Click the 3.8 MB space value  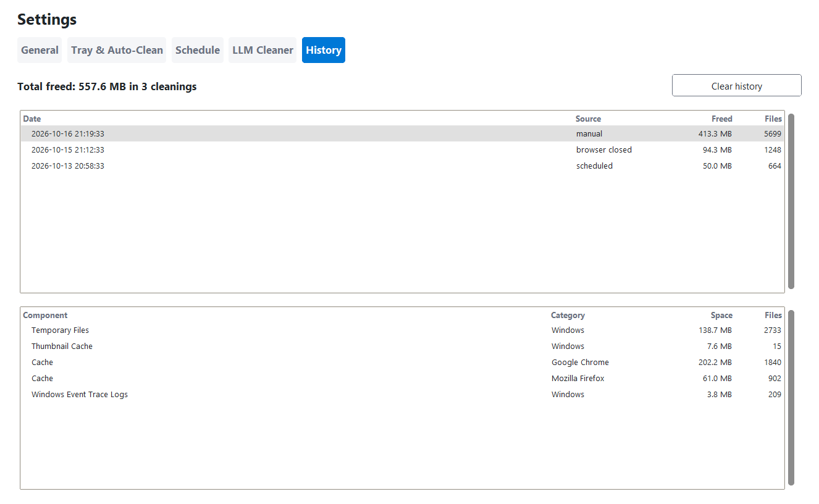click(720, 394)
